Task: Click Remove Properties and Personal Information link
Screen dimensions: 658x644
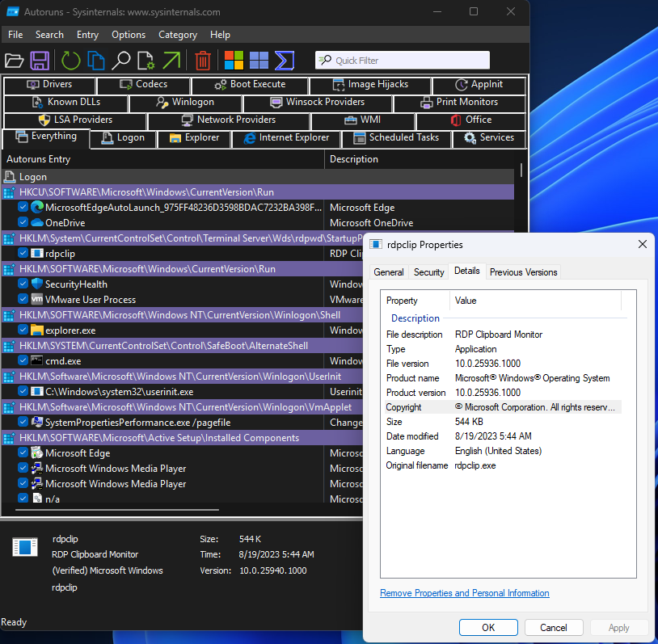Action: [465, 593]
